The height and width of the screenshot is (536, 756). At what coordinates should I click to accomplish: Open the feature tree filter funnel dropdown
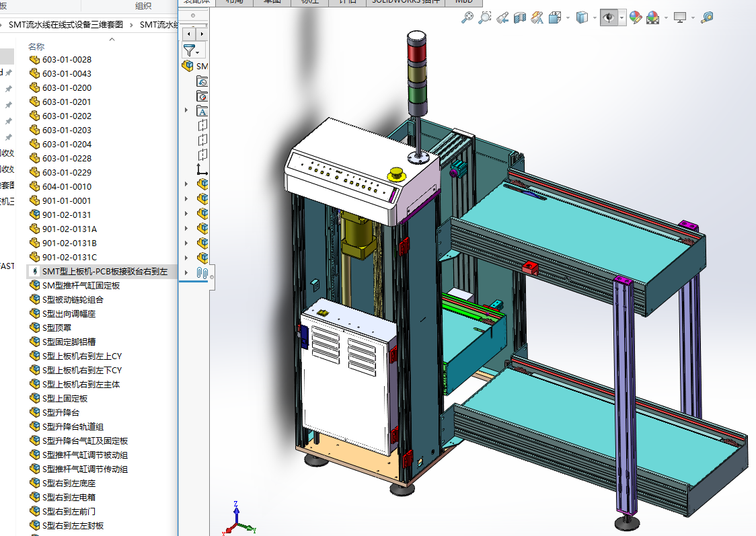point(192,50)
